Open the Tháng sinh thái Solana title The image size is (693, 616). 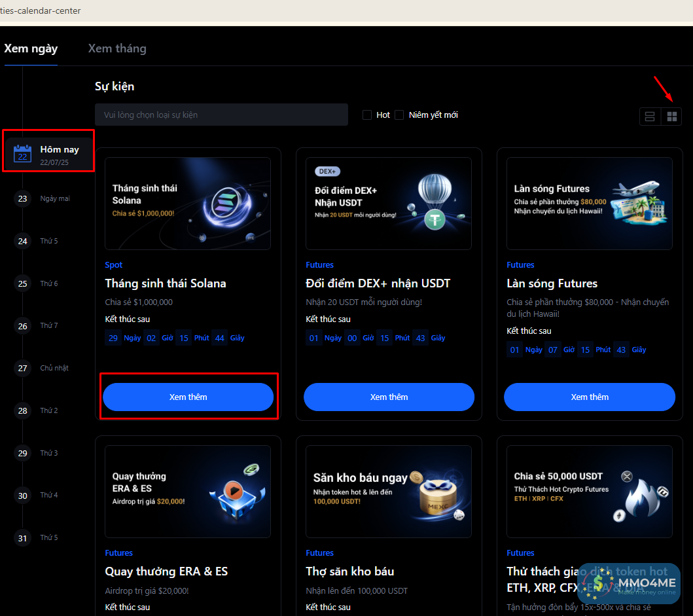click(x=166, y=283)
